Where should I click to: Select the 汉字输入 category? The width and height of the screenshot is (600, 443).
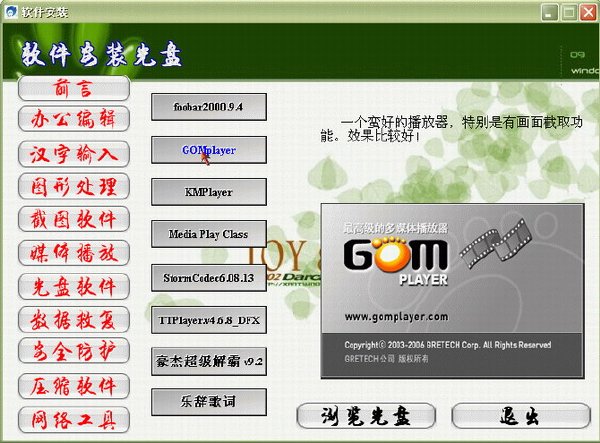pos(74,154)
